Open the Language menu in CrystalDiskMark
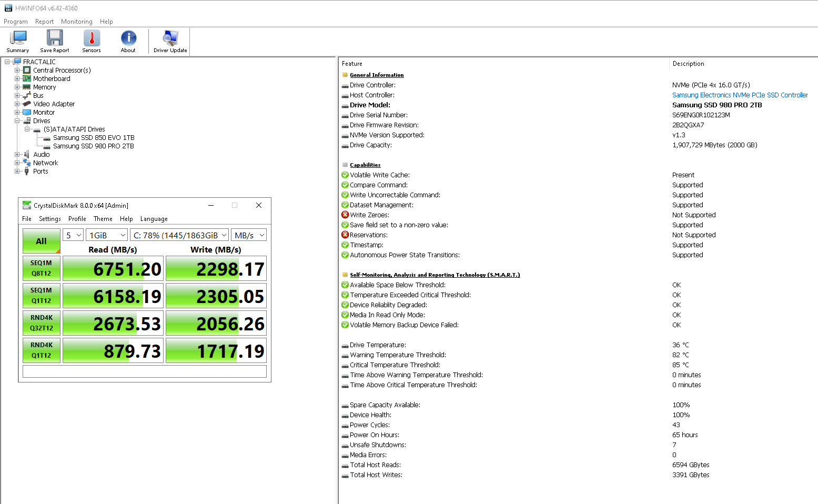The height and width of the screenshot is (504, 818). [x=154, y=219]
